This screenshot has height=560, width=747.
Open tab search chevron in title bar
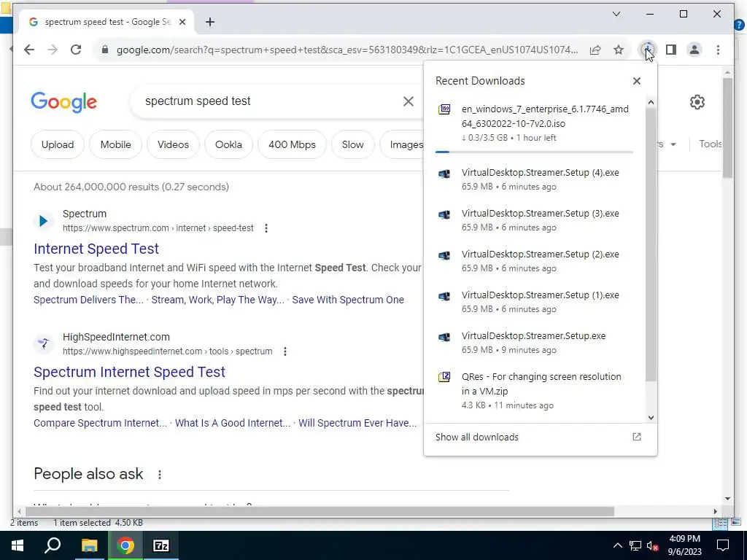pos(616,14)
